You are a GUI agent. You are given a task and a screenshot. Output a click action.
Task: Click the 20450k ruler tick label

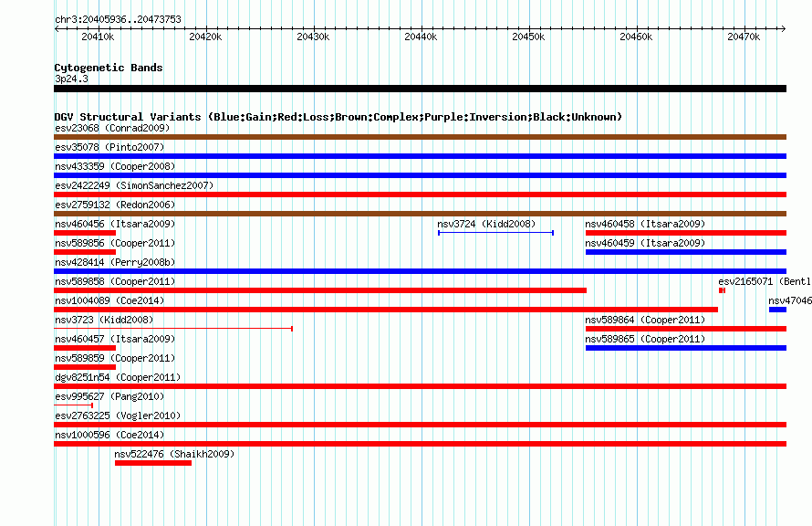click(x=529, y=37)
